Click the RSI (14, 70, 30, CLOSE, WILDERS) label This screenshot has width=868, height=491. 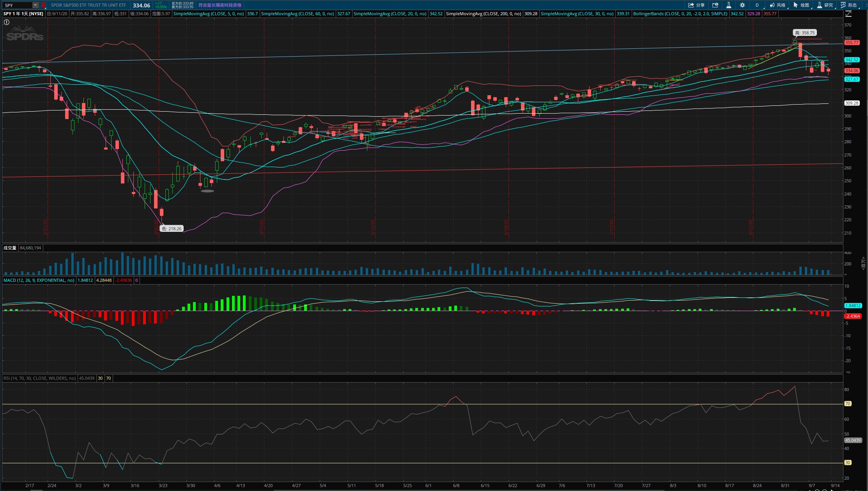[x=40, y=378]
